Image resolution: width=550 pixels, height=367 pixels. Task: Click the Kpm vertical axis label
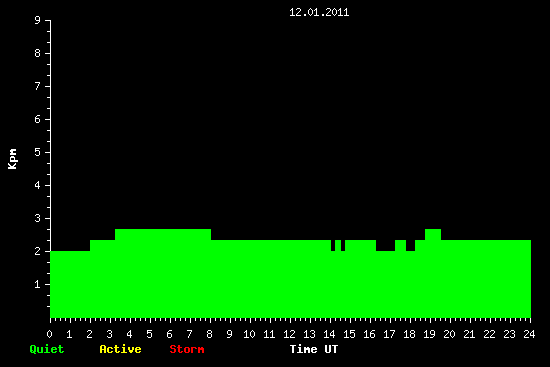pos(12,159)
